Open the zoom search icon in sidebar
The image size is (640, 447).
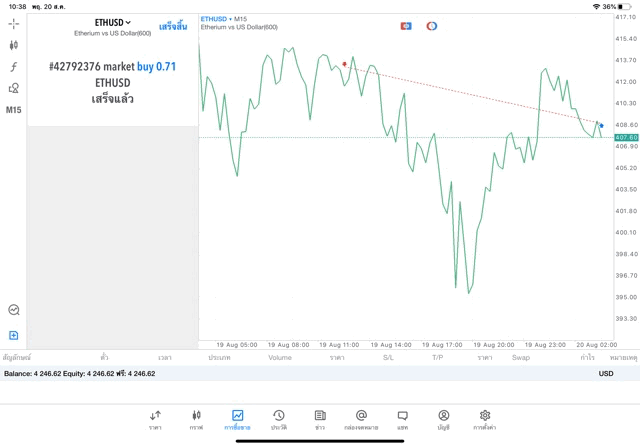tap(14, 310)
